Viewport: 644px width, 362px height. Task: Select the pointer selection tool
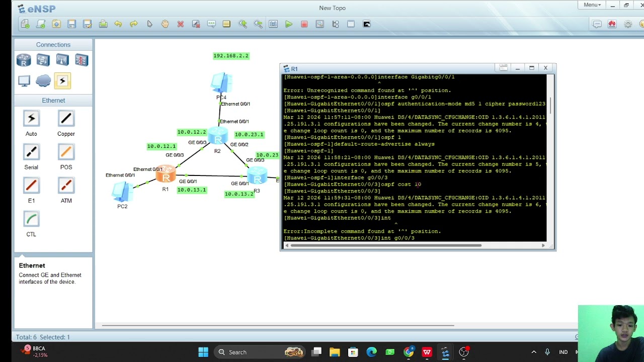[149, 24]
